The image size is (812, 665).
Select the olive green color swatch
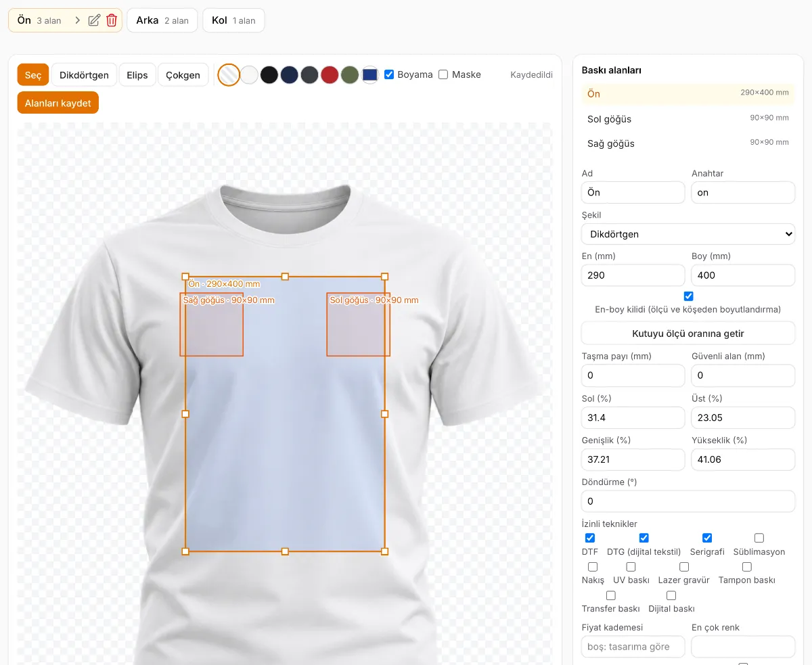click(349, 74)
